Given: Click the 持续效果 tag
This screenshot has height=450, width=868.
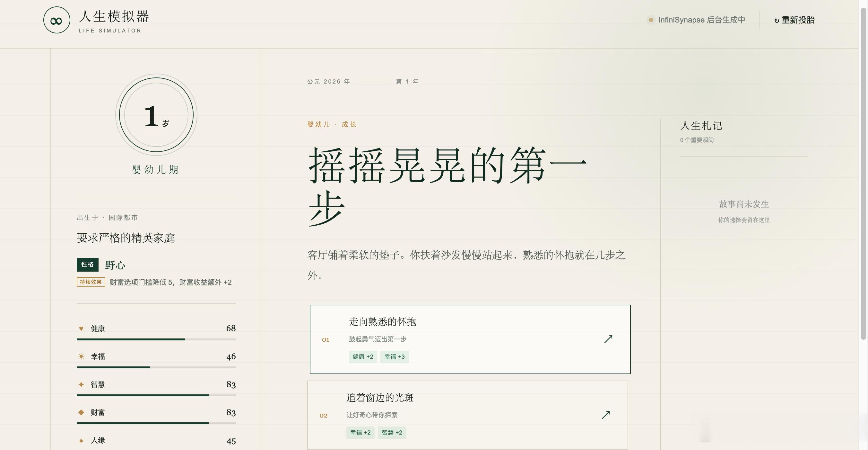Looking at the screenshot, I should (x=91, y=282).
